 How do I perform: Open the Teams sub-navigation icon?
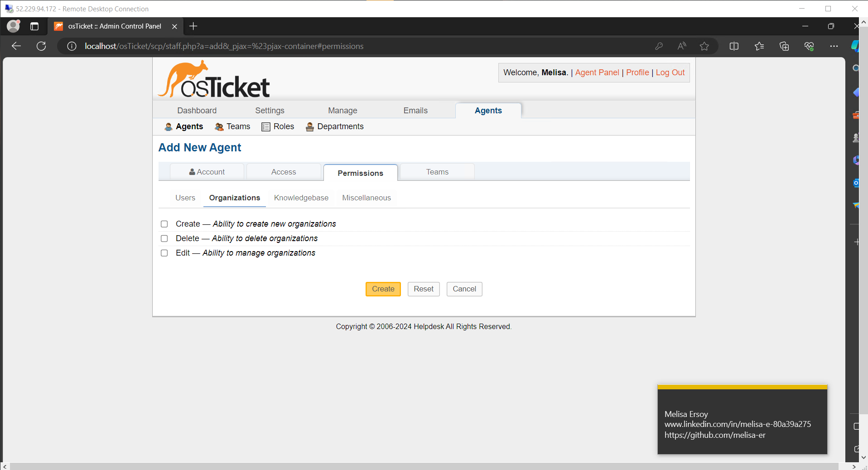coord(219,127)
